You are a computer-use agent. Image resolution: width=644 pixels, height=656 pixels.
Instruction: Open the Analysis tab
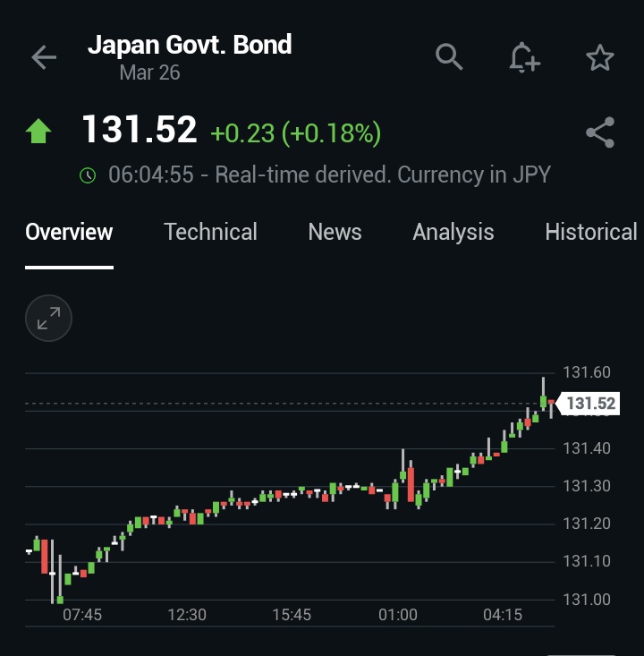click(x=453, y=232)
